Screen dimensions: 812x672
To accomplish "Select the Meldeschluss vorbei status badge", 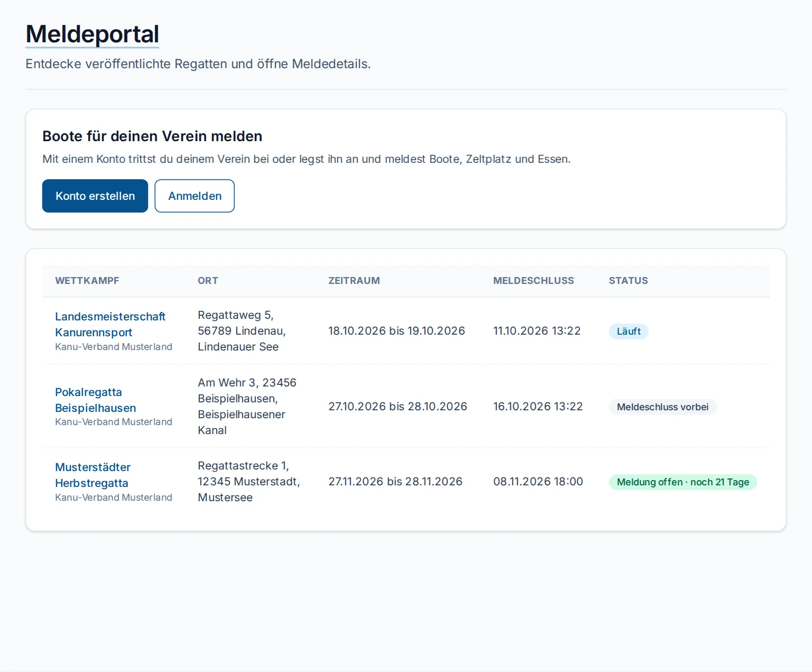I will (x=662, y=407).
